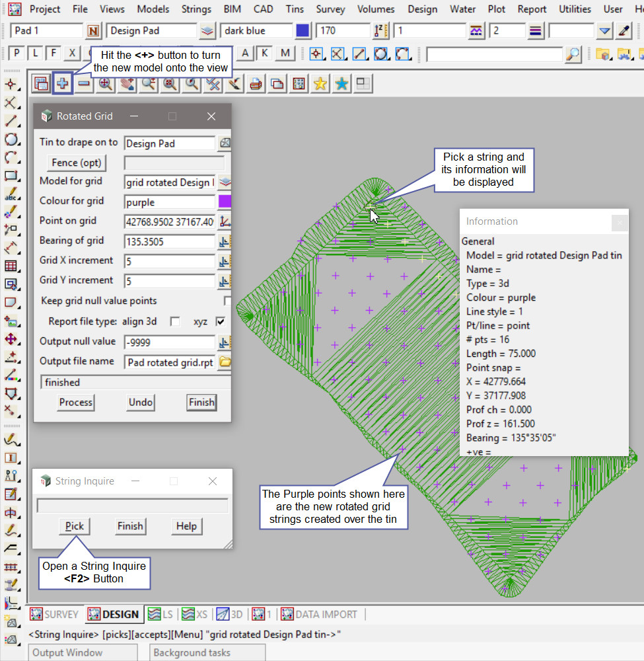Click the model layers icon beside Model for grid

[x=225, y=182]
